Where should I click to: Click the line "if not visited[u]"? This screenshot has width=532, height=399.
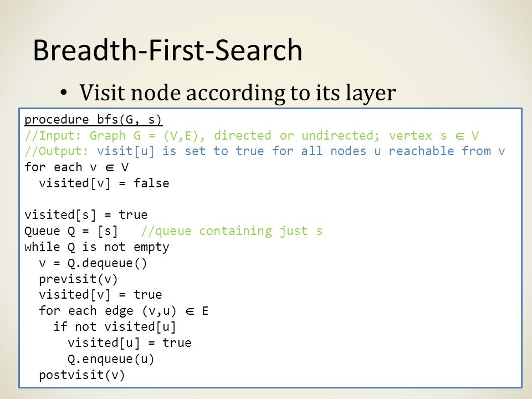tap(115, 327)
